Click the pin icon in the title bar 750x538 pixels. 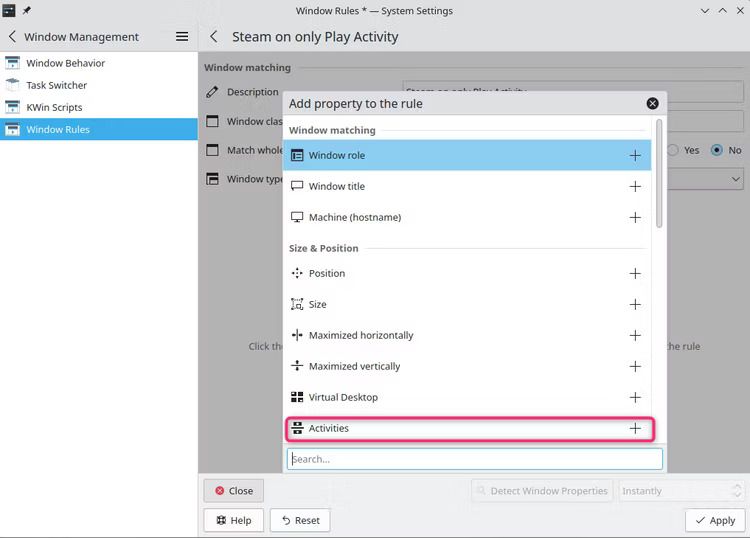point(27,11)
